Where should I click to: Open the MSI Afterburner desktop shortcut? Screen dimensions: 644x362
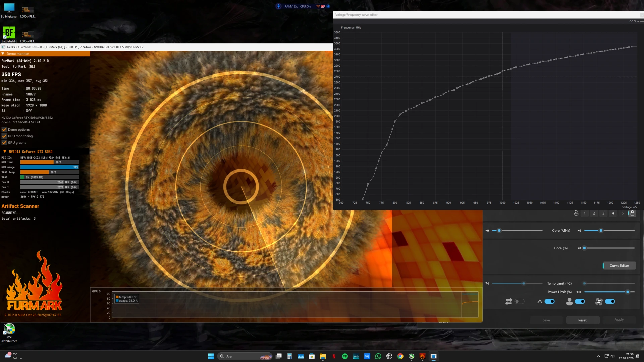[9, 333]
